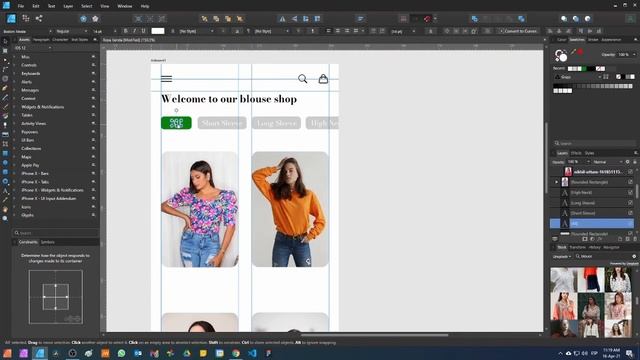The image size is (640, 360).
Task: Switch to the Symbols tab
Action: pos(47,242)
